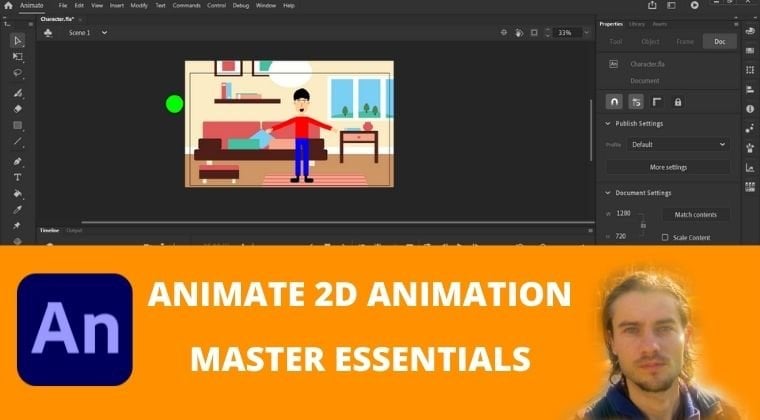
Task: Select the Eyedropper tool
Action: [17, 210]
